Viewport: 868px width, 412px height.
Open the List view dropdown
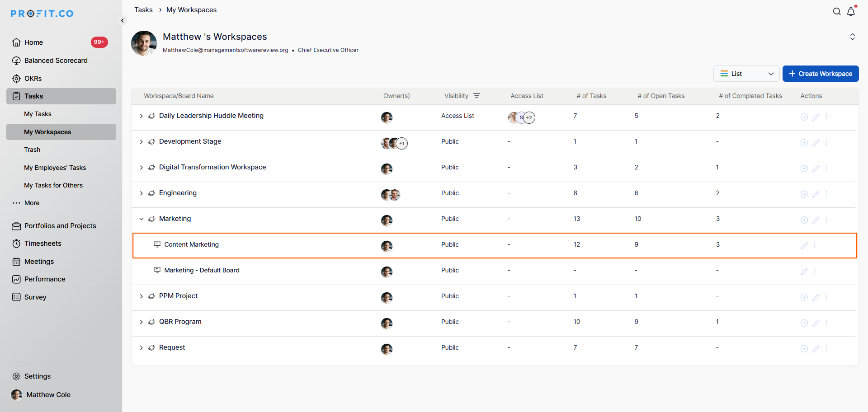746,74
